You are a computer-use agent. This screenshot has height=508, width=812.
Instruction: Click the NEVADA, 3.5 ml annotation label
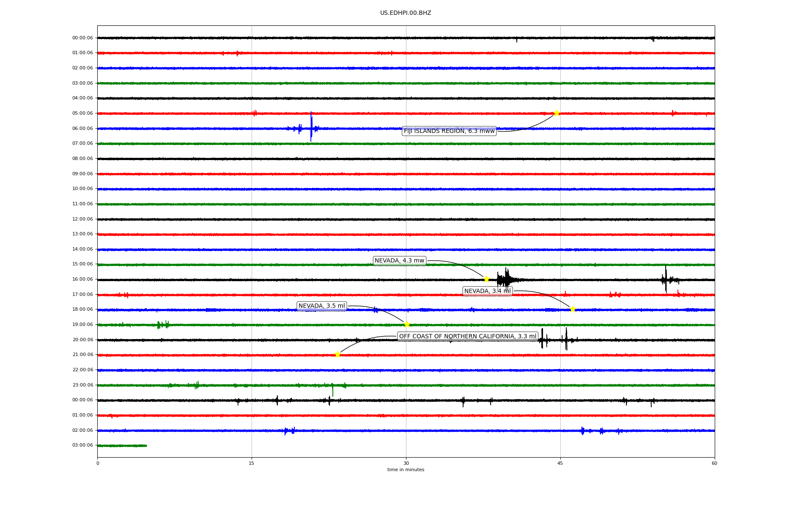(321, 306)
